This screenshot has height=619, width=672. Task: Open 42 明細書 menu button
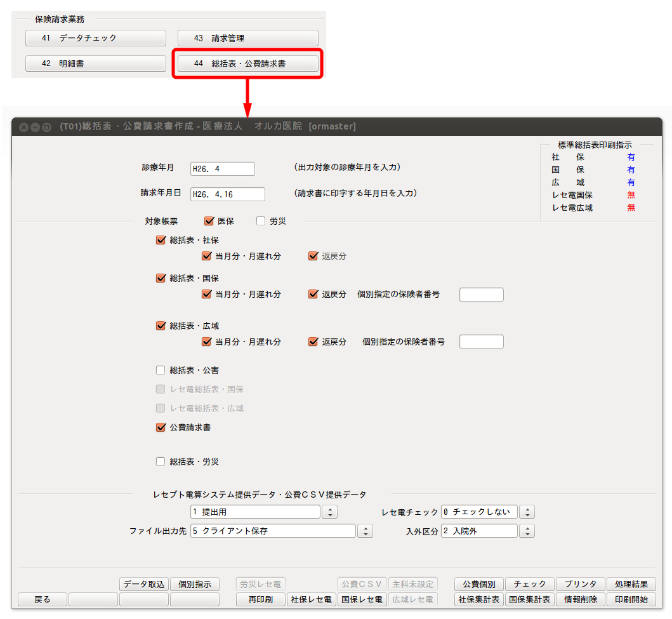click(x=96, y=63)
